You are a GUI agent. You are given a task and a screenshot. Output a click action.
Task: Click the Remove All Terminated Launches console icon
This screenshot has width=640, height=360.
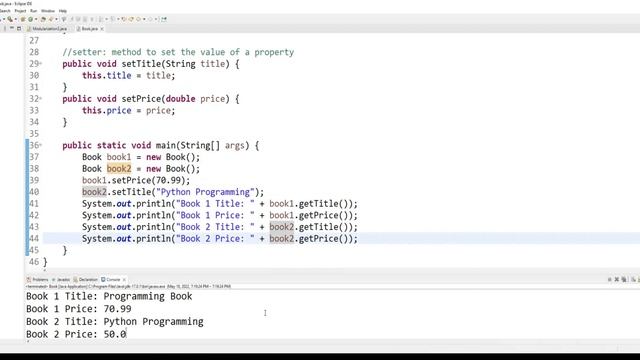[x=624, y=280]
